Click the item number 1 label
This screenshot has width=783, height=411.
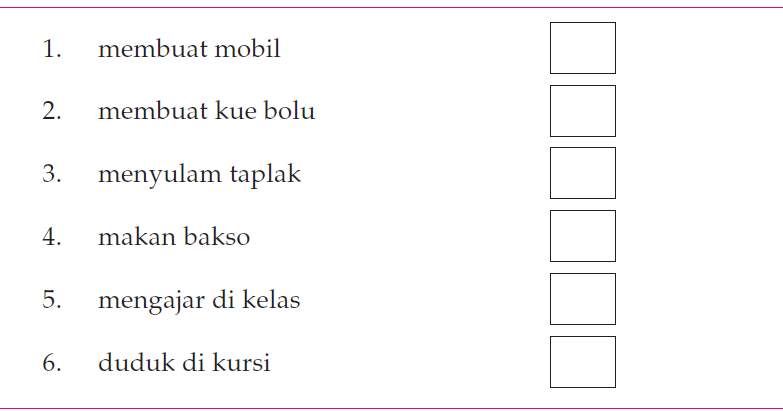[x=52, y=49]
